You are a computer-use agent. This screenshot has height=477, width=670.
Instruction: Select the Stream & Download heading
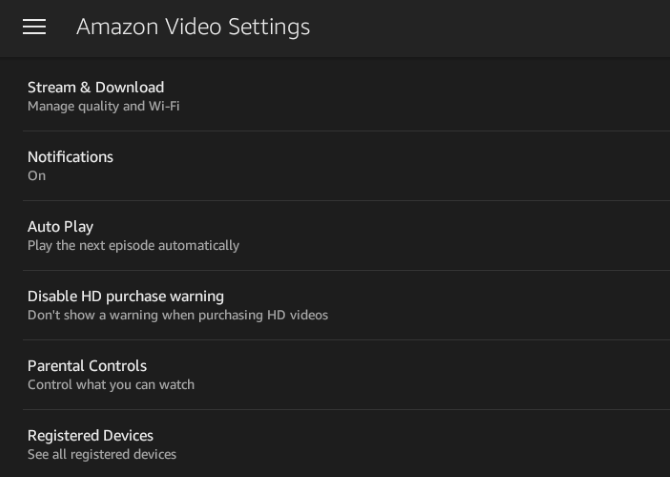96,87
